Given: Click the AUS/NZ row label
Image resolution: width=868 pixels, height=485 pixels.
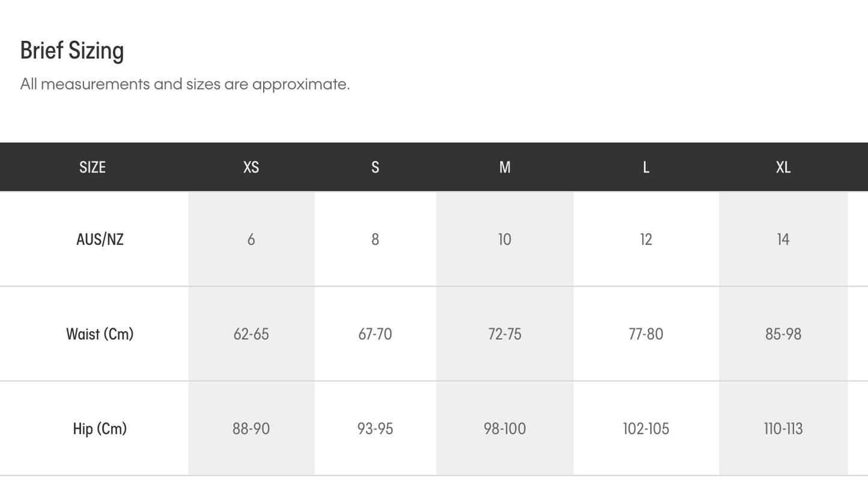Looking at the screenshot, I should pos(100,239).
